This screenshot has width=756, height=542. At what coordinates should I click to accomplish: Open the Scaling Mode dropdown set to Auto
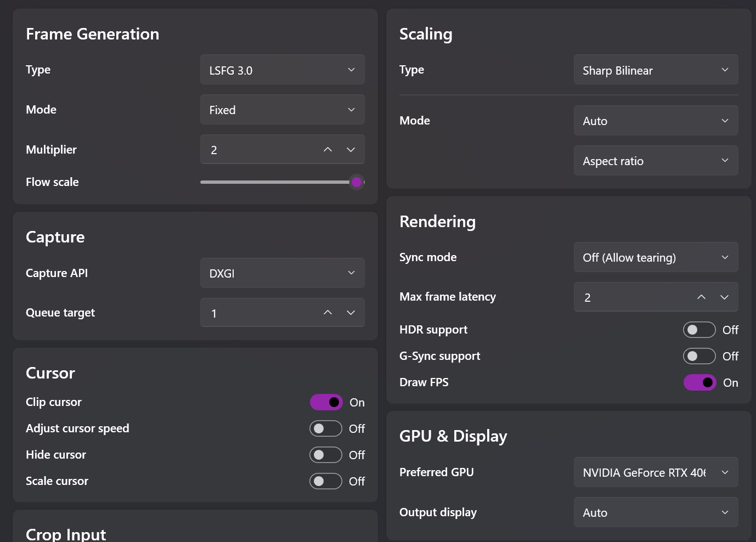(656, 121)
